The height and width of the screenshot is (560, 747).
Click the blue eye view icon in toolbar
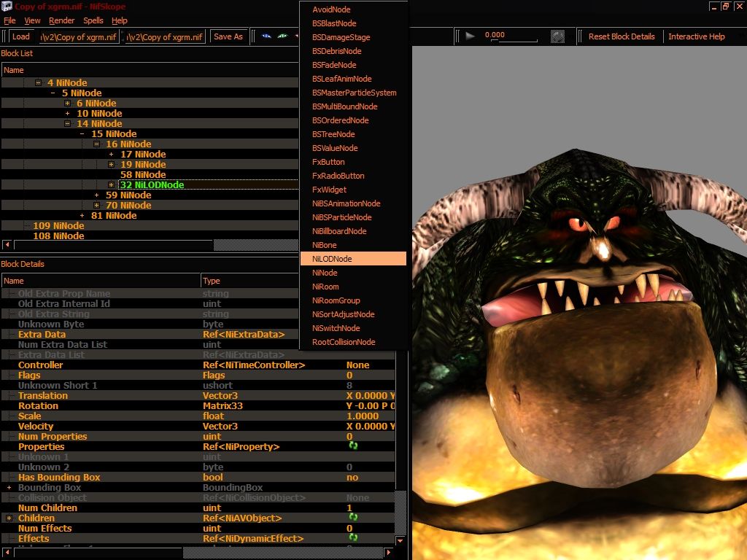click(266, 36)
